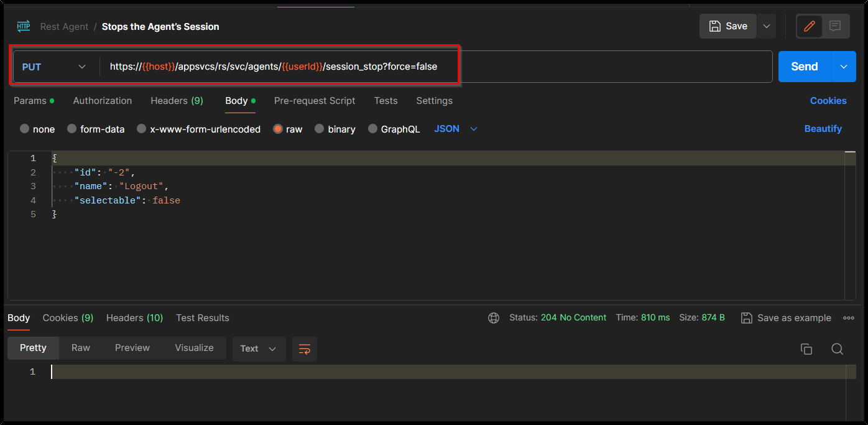
Task: Open the request Headers (9) tab
Action: [177, 101]
